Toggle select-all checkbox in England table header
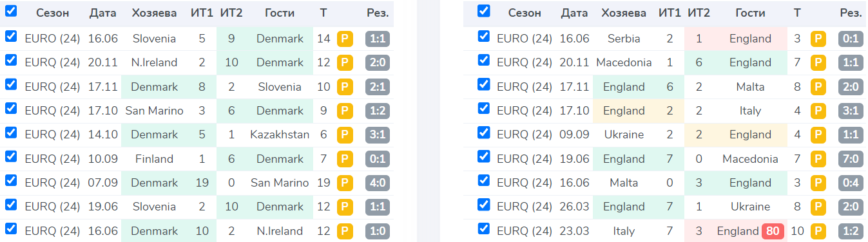This screenshot has width=868, height=242. tap(483, 11)
